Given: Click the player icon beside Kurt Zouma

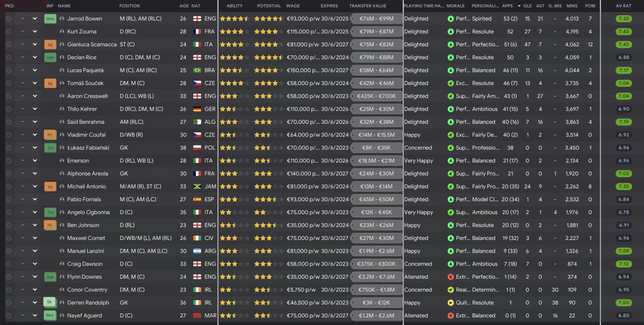Looking at the screenshot, I should (x=62, y=32).
